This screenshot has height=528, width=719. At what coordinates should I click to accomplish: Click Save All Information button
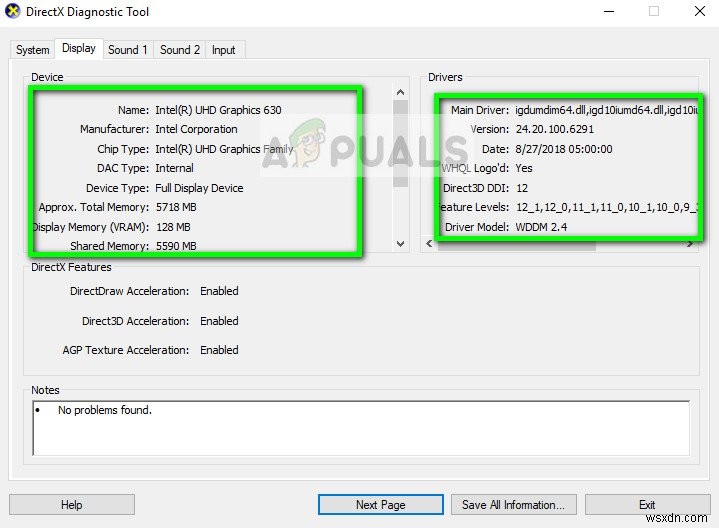pos(514,505)
